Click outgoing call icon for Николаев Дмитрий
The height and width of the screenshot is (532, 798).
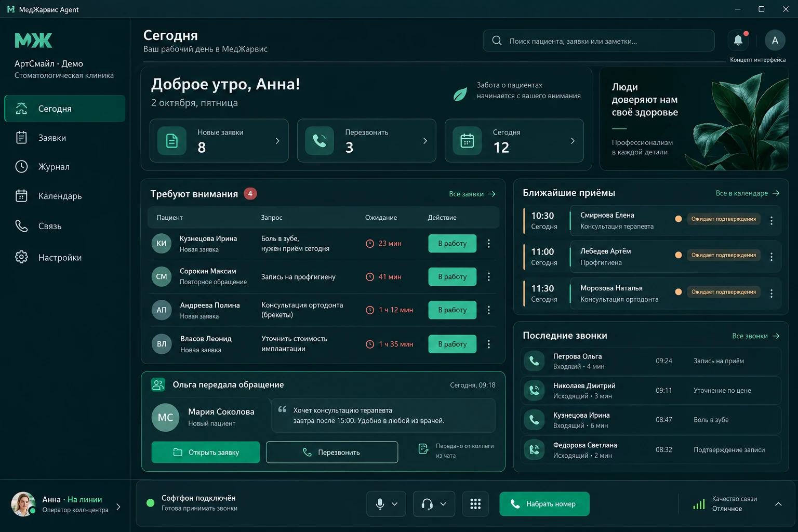534,390
